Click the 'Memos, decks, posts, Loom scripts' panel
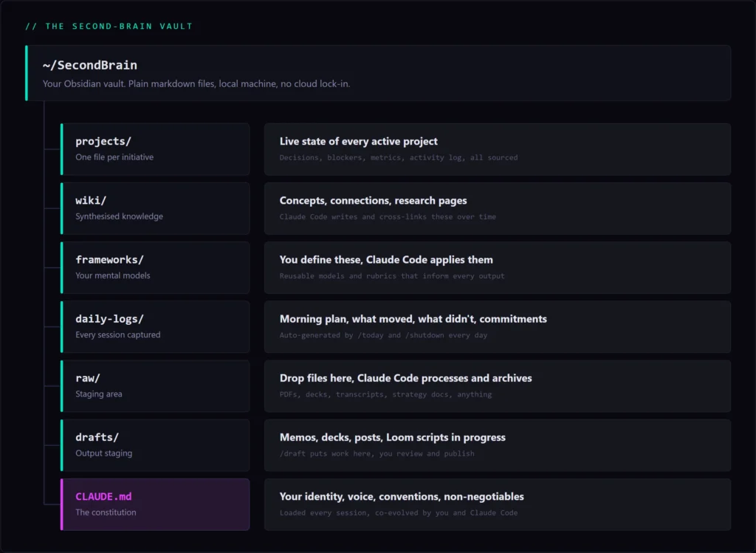Image resolution: width=756 pixels, height=553 pixels. pyautogui.click(x=498, y=445)
